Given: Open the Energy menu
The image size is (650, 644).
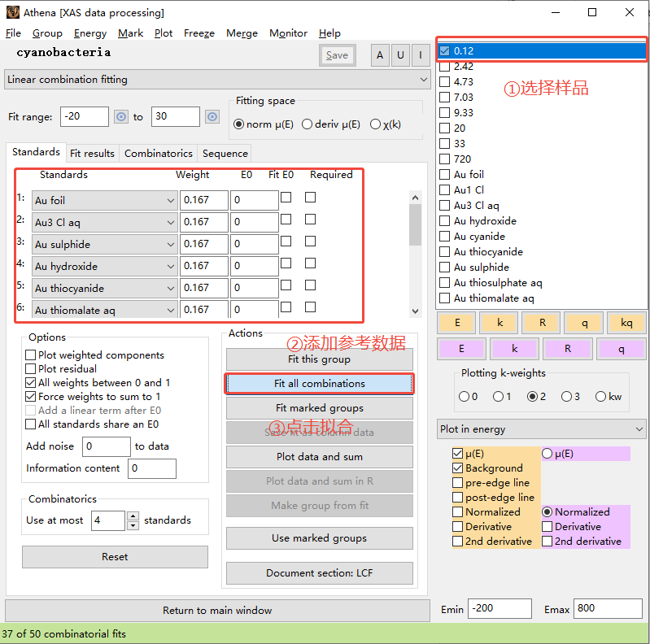Looking at the screenshot, I should click(90, 33).
